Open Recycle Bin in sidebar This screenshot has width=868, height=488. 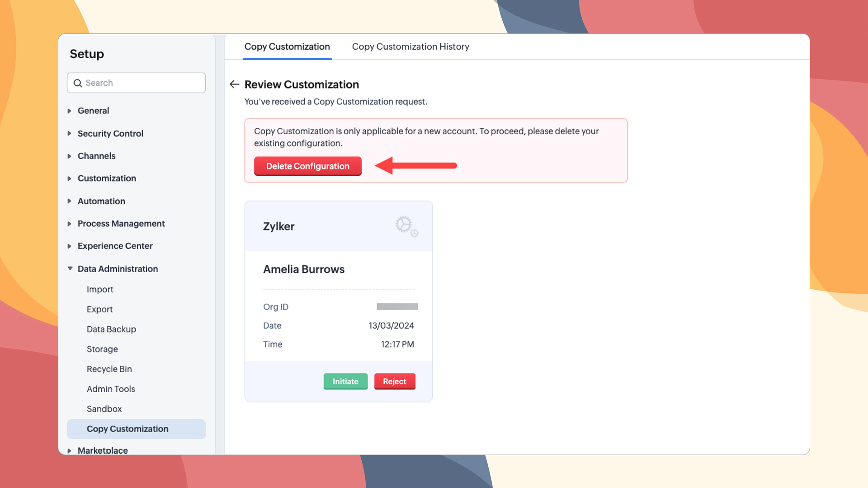109,369
